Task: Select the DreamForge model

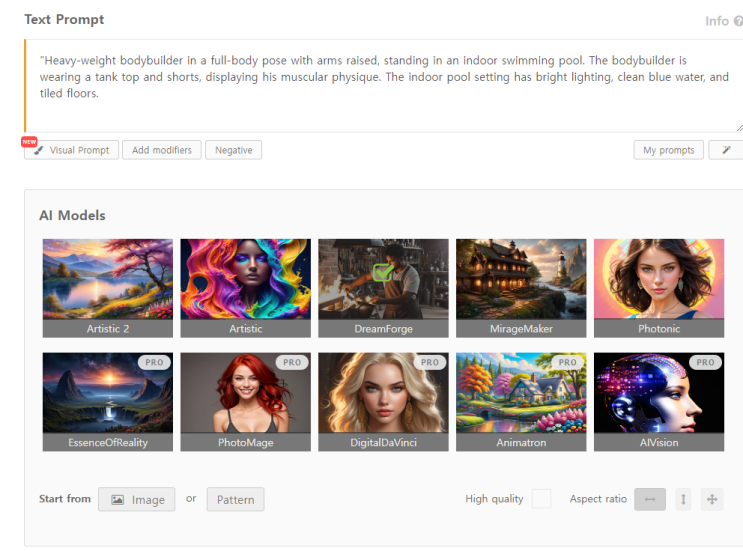Action: click(x=383, y=288)
